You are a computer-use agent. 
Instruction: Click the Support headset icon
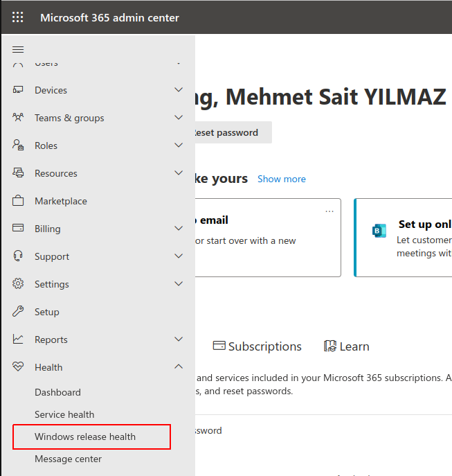click(18, 256)
